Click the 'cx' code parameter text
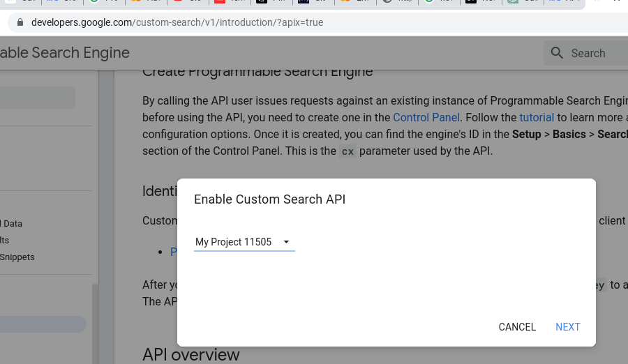The height and width of the screenshot is (364, 628). point(347,151)
